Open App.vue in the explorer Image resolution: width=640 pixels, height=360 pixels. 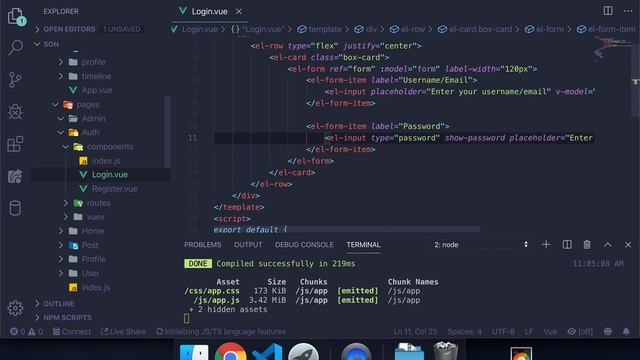(97, 90)
